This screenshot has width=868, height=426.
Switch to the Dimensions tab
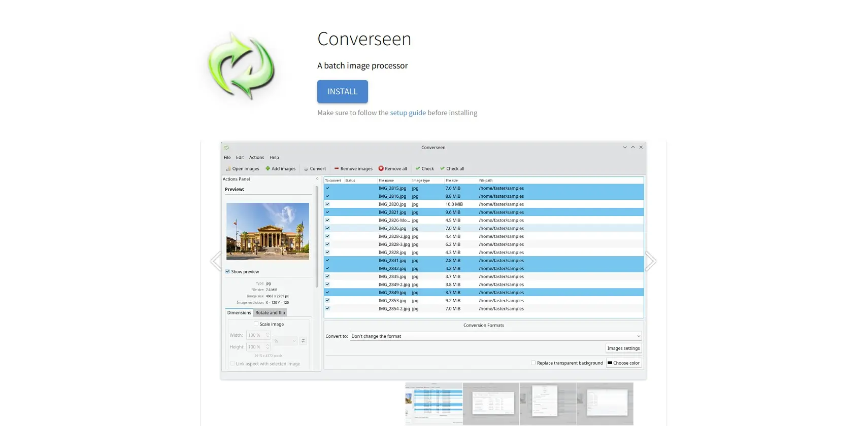point(239,313)
